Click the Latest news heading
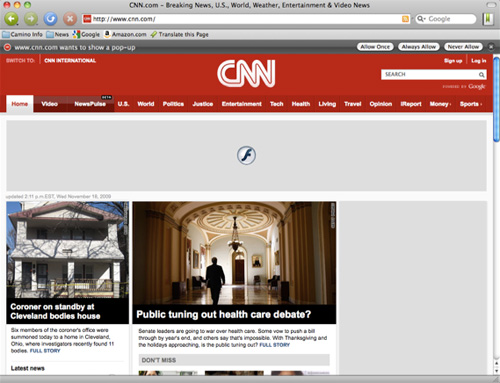Screen dimensions: 500x383 click(x=28, y=368)
